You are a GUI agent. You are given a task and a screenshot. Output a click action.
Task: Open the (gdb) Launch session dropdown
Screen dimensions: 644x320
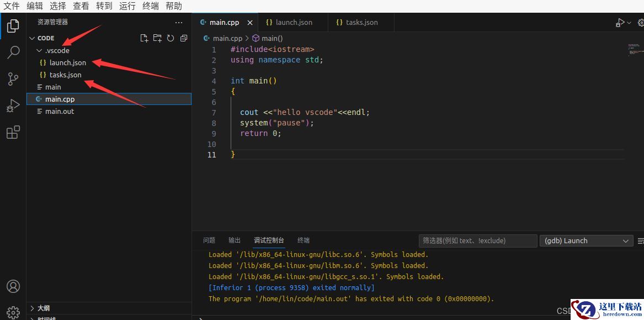[586, 241]
